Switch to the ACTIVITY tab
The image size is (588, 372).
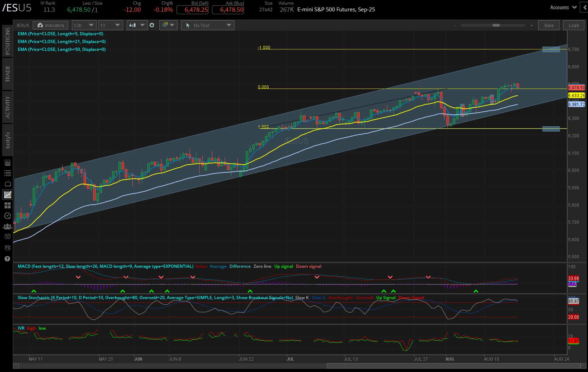(x=7, y=107)
